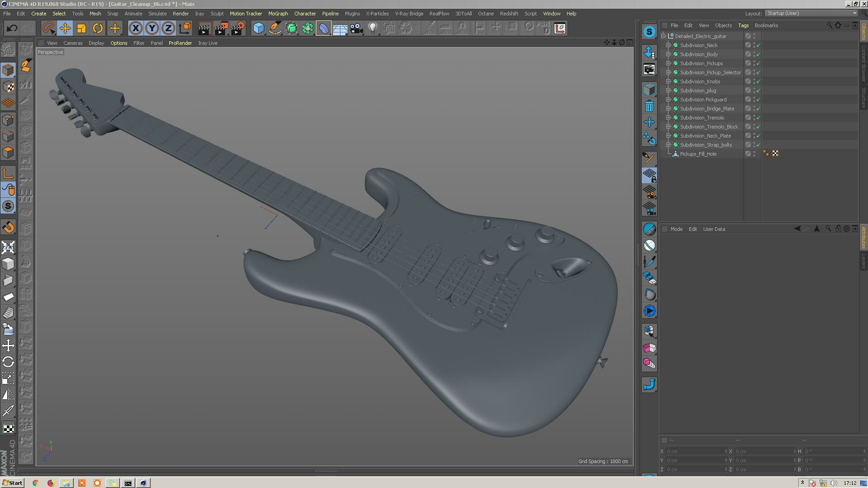868x488 pixels.
Task: Toggle the green enable checkmark on Subdivision_Body
Action: click(758, 54)
